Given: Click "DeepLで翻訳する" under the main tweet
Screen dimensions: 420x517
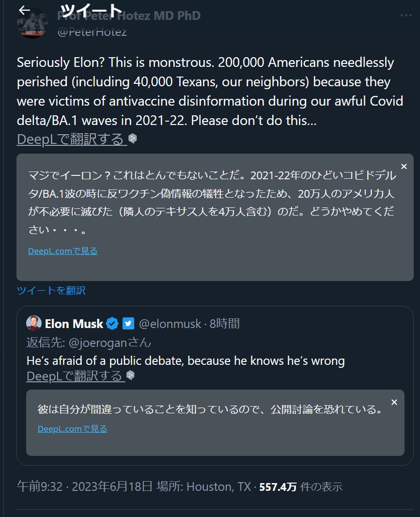Looking at the screenshot, I should point(71,139).
